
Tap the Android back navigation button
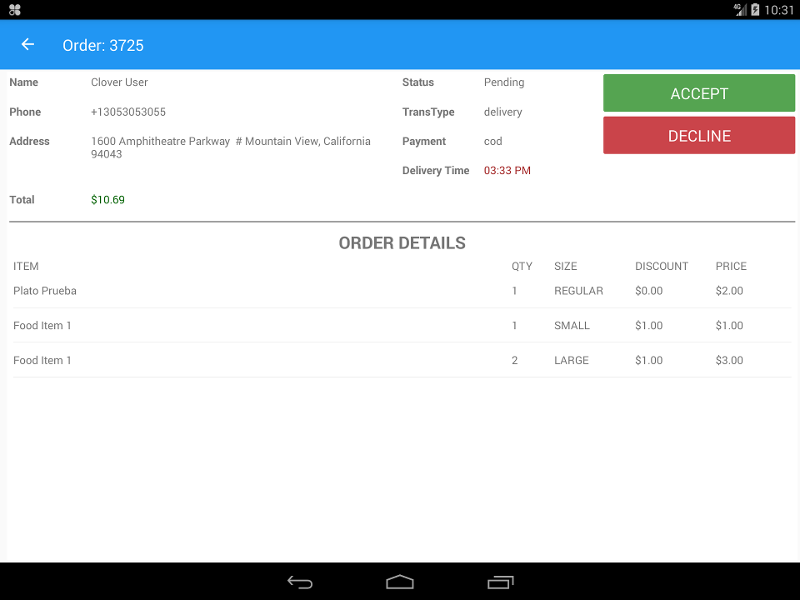click(x=300, y=582)
